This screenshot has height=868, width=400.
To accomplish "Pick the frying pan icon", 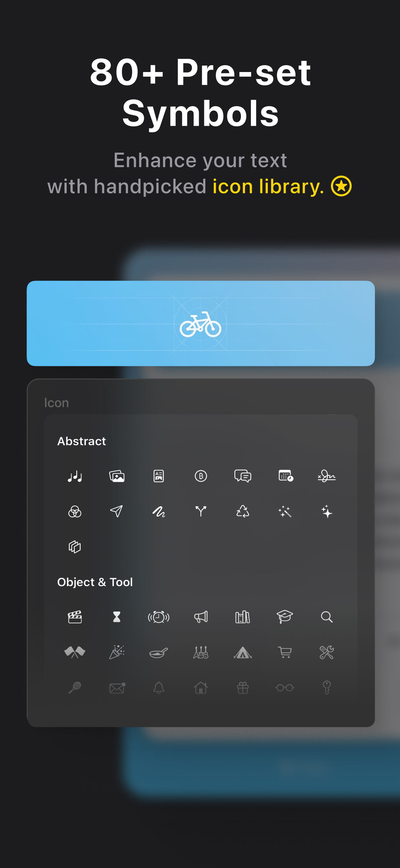I will tap(158, 653).
